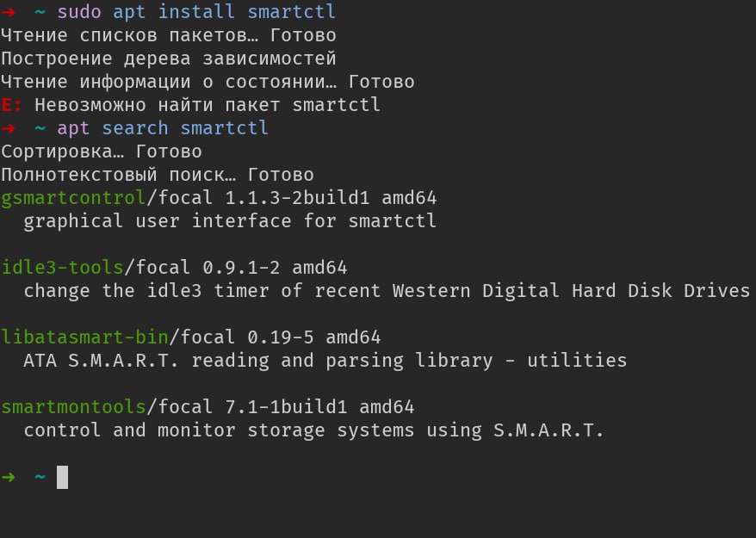Click the red arrow before apt search
The height and width of the screenshot is (538, 756).
coord(9,128)
